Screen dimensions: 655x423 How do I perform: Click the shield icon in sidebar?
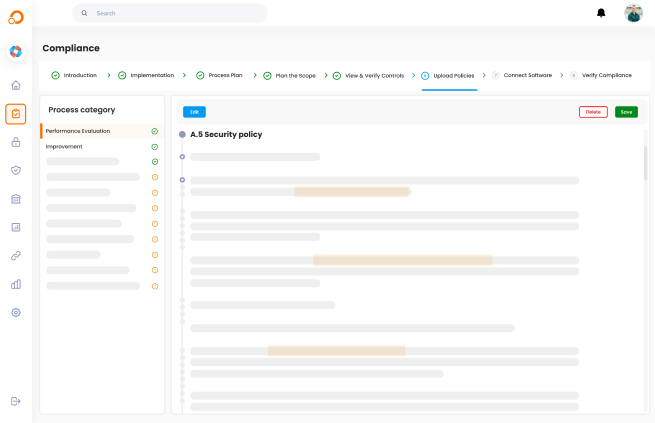(16, 170)
